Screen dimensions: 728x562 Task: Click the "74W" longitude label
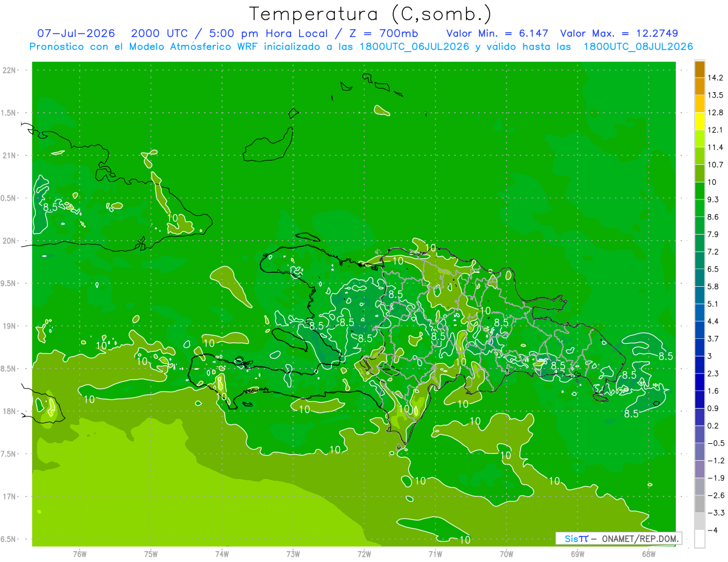(x=222, y=554)
